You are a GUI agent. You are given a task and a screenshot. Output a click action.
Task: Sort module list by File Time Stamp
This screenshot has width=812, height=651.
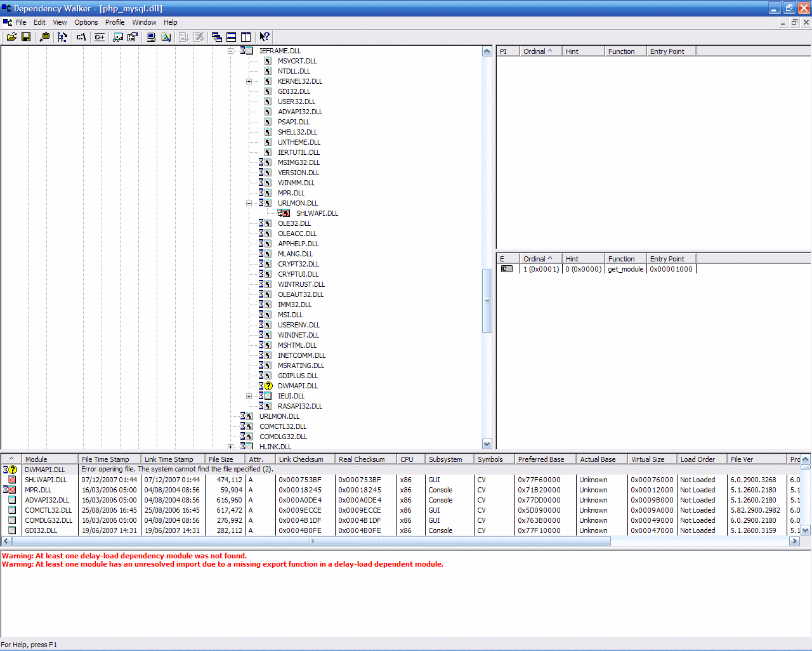point(109,459)
